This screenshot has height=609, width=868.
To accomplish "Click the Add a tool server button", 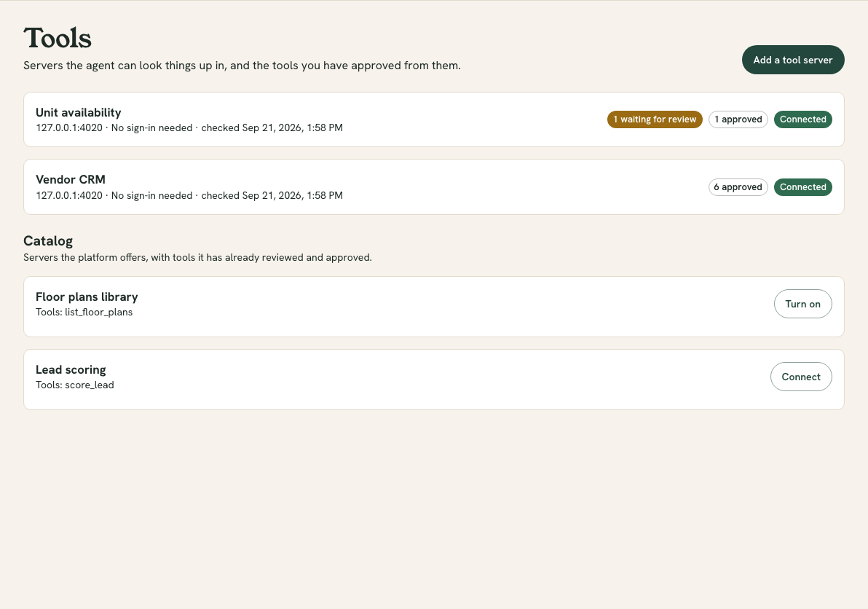I will [793, 60].
